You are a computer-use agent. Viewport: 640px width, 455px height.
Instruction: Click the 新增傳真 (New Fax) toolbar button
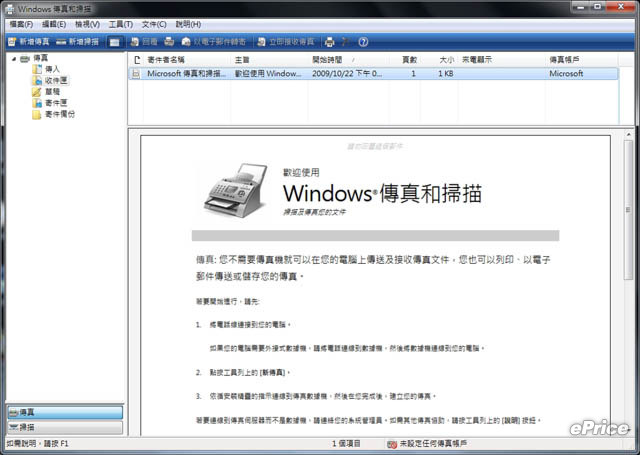tap(29, 42)
